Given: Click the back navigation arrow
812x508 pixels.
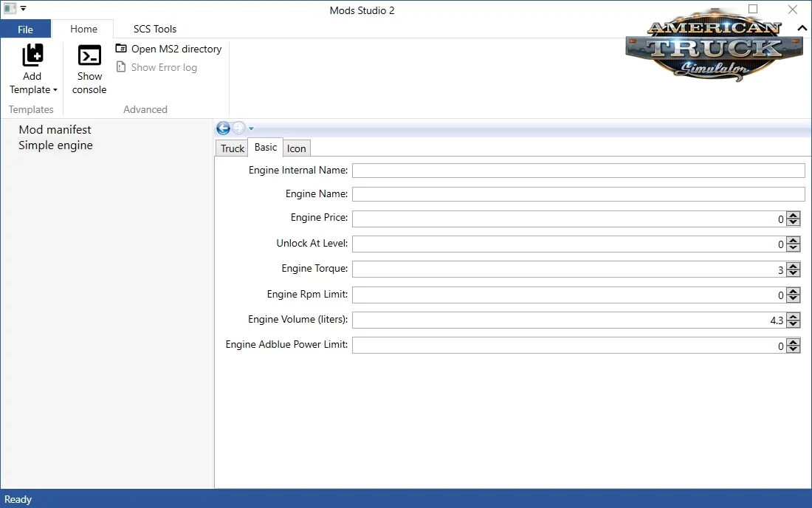Looking at the screenshot, I should pos(222,128).
